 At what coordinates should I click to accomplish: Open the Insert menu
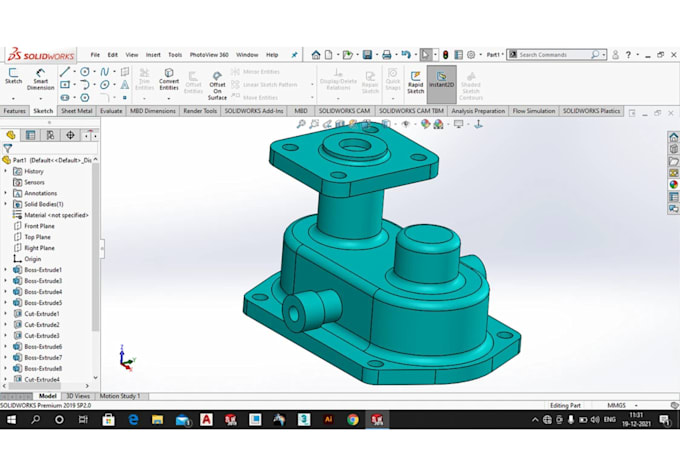click(x=153, y=55)
